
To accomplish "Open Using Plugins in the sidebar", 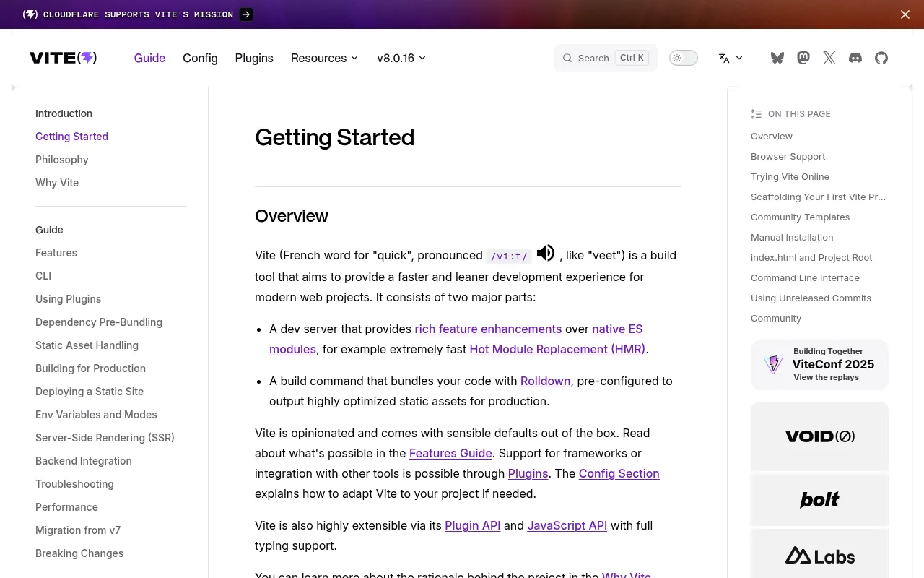I will [x=68, y=299].
